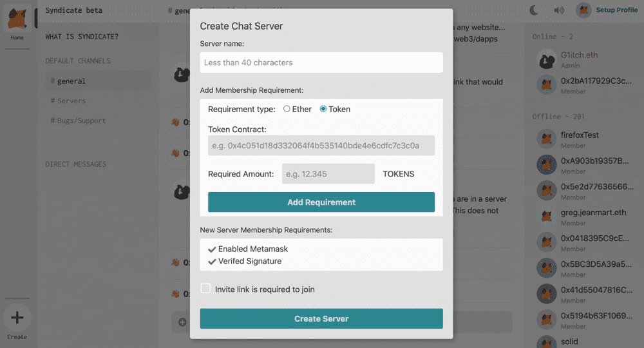The image size is (644, 348).
Task: Open G1itch.eth's avatar in the Online list
Action: click(547, 60)
